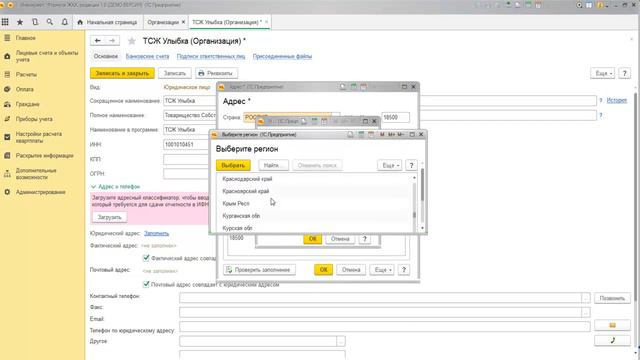
Task: Toggle postal address matches legal checkbox
Action: pyautogui.click(x=146, y=284)
